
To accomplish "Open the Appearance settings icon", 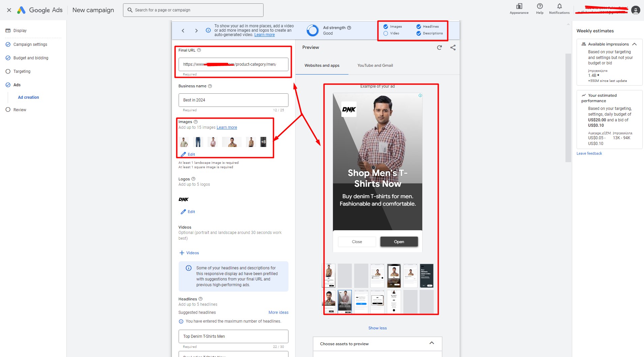I will [519, 6].
